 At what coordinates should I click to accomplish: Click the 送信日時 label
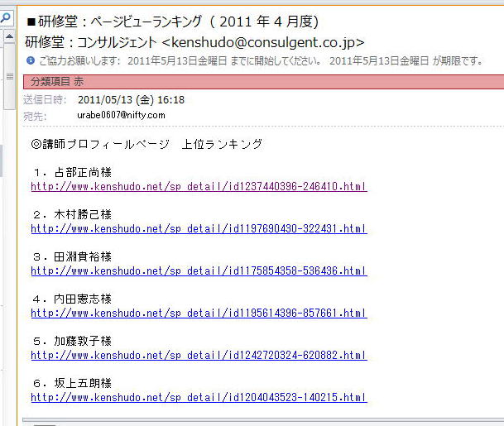tap(45, 100)
